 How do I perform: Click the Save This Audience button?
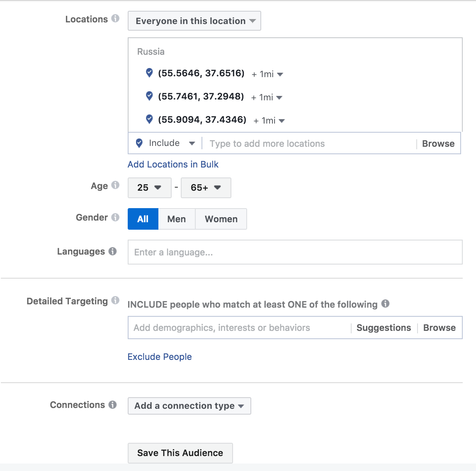pyautogui.click(x=180, y=453)
